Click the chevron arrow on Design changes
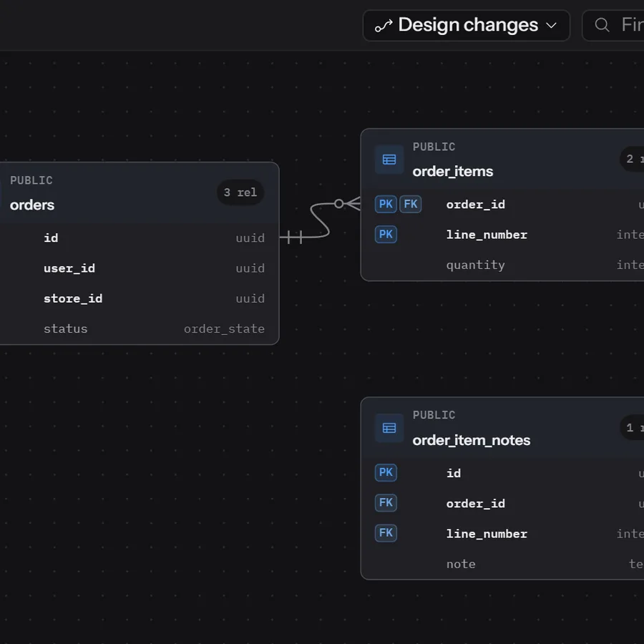 point(551,26)
